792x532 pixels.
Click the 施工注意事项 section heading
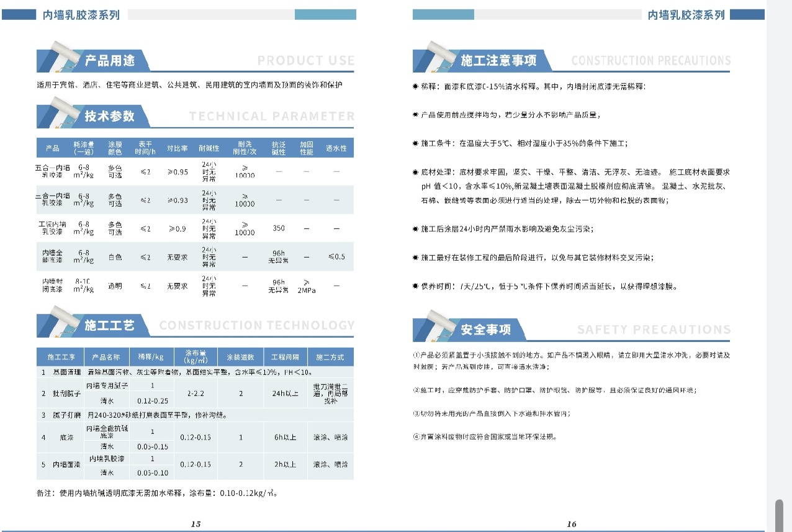click(x=498, y=61)
